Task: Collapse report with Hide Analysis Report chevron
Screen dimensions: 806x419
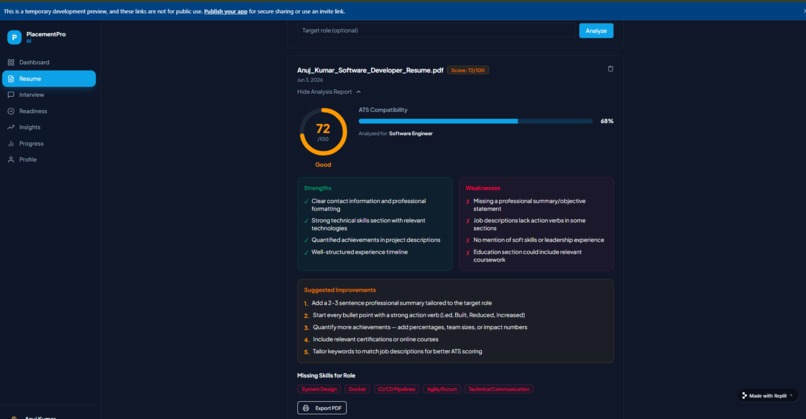Action: click(358, 92)
